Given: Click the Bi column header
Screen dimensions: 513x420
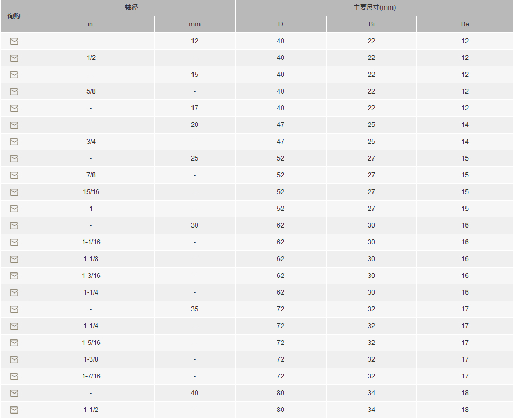Looking at the screenshot, I should [x=371, y=24].
